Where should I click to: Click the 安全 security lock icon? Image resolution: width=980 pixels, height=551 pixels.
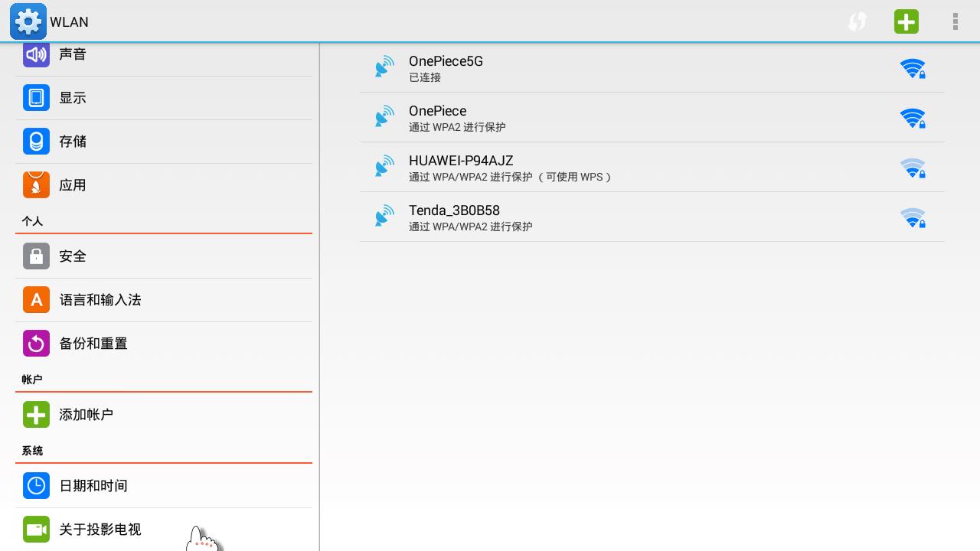click(x=36, y=256)
